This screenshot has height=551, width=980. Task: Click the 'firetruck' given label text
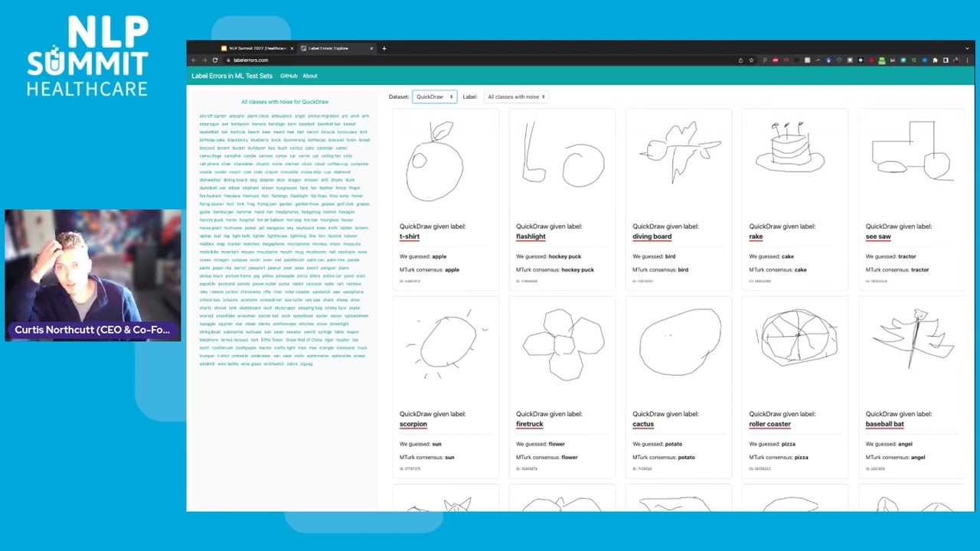tap(530, 424)
